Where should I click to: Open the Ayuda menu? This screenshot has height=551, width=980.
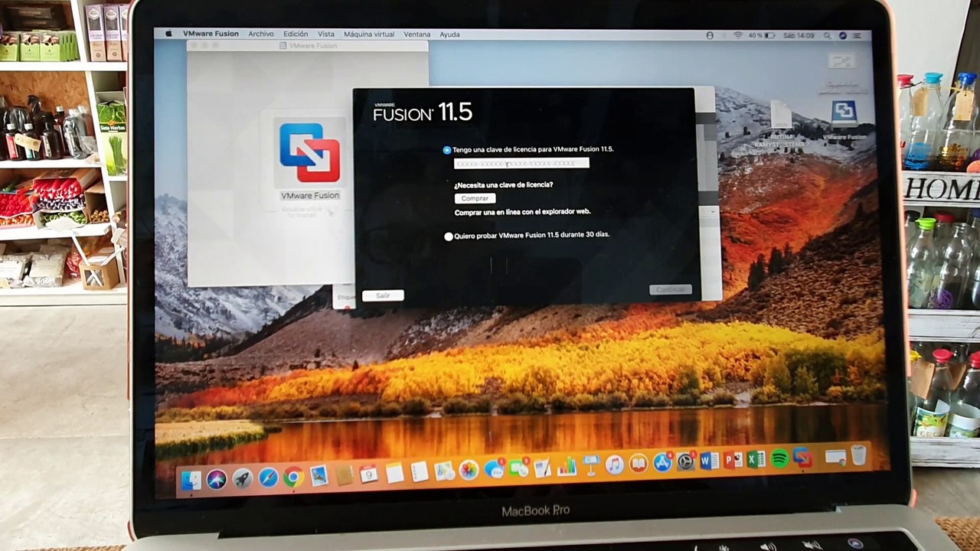(450, 34)
